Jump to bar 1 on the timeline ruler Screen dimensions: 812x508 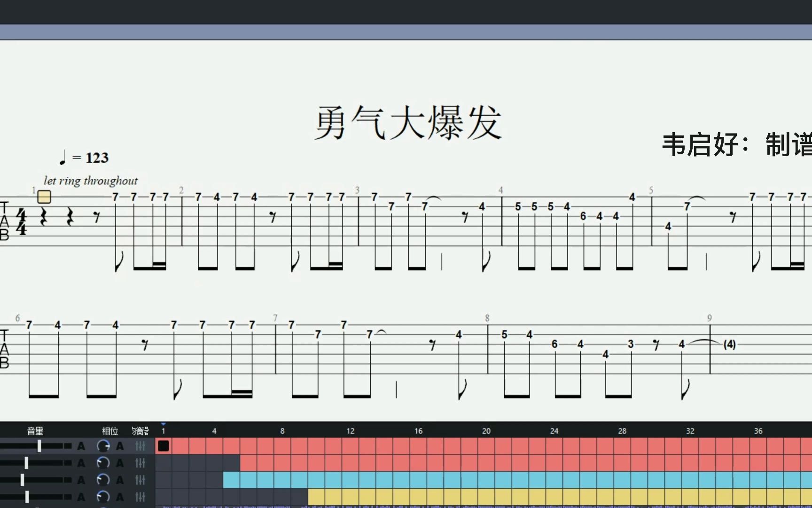point(164,431)
